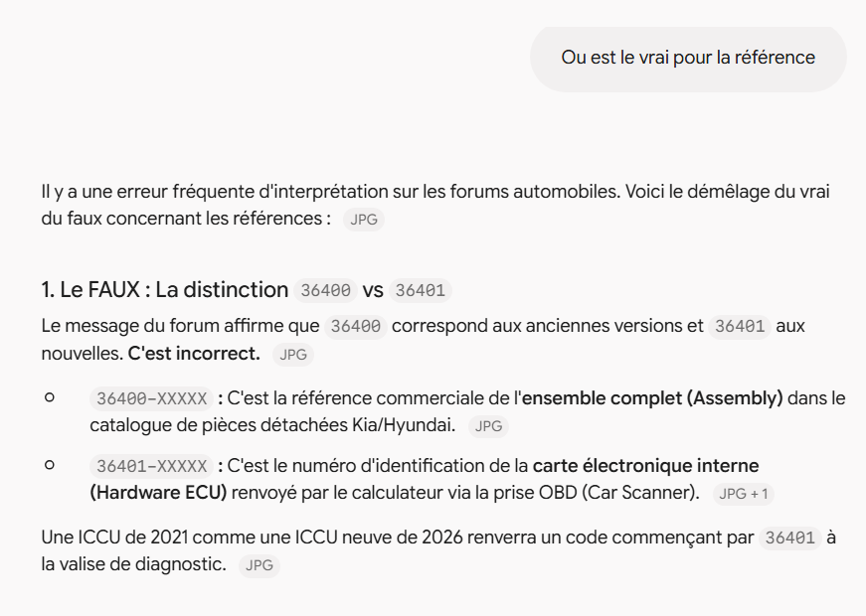Click the bullet marker before 36400-XXXXX
The width and height of the screenshot is (866, 616).
point(50,397)
